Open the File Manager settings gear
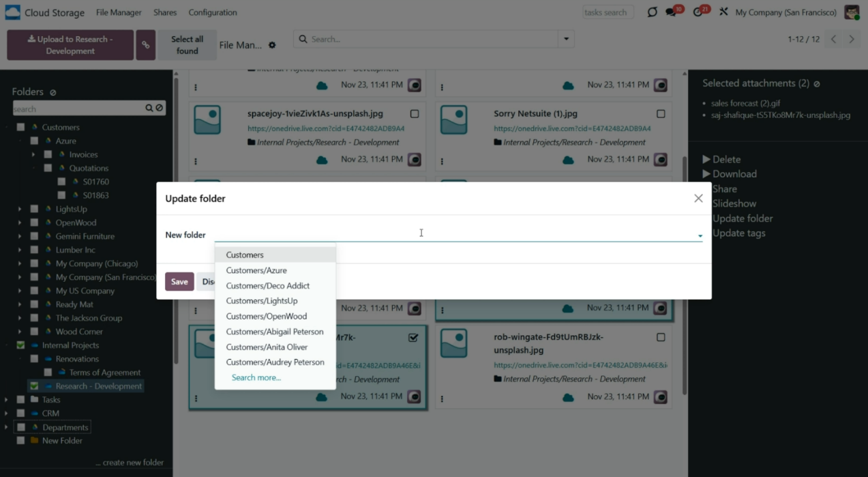 point(272,45)
